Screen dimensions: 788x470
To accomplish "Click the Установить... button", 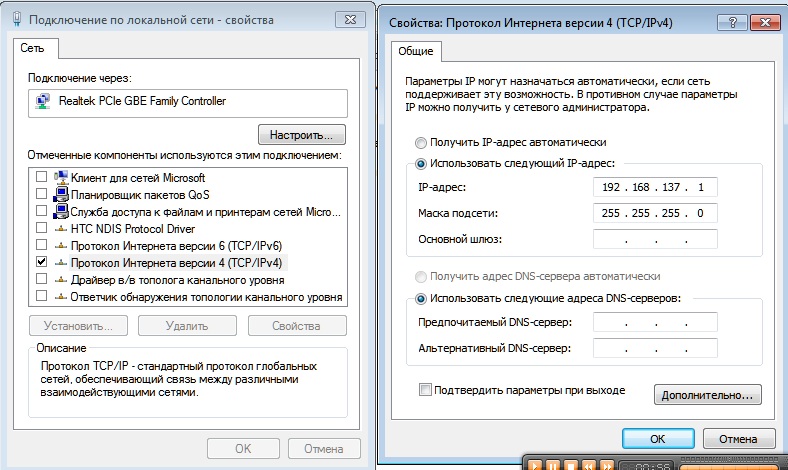I will pyautogui.click(x=78, y=326).
